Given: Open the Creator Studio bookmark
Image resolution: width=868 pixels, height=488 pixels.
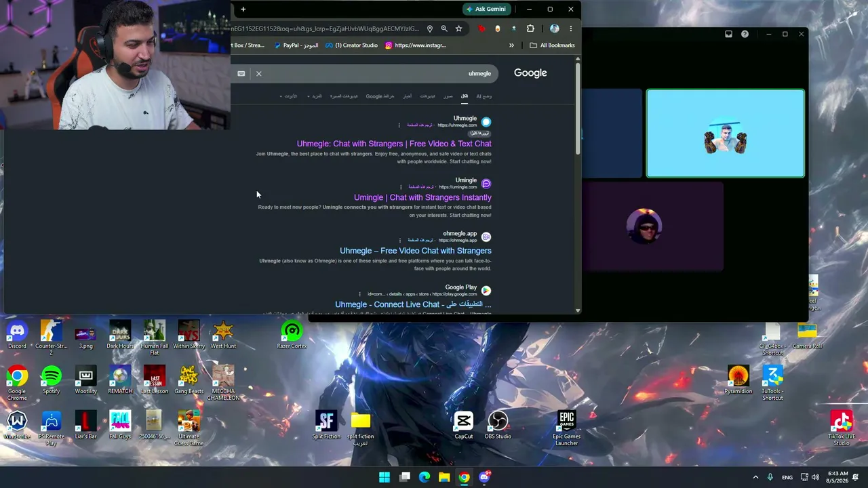Looking at the screenshot, I should (x=351, y=45).
